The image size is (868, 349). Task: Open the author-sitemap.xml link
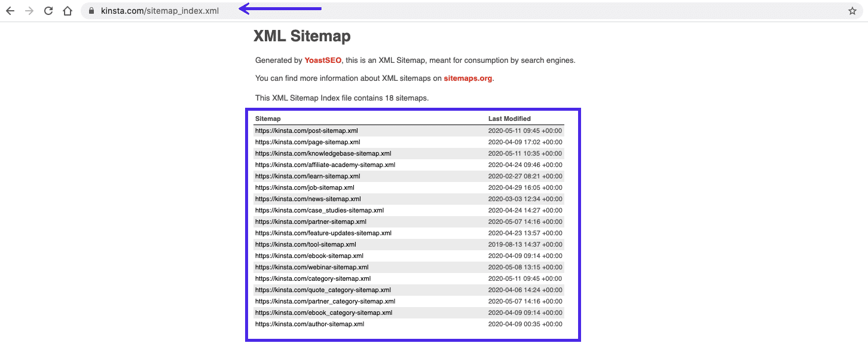point(310,324)
